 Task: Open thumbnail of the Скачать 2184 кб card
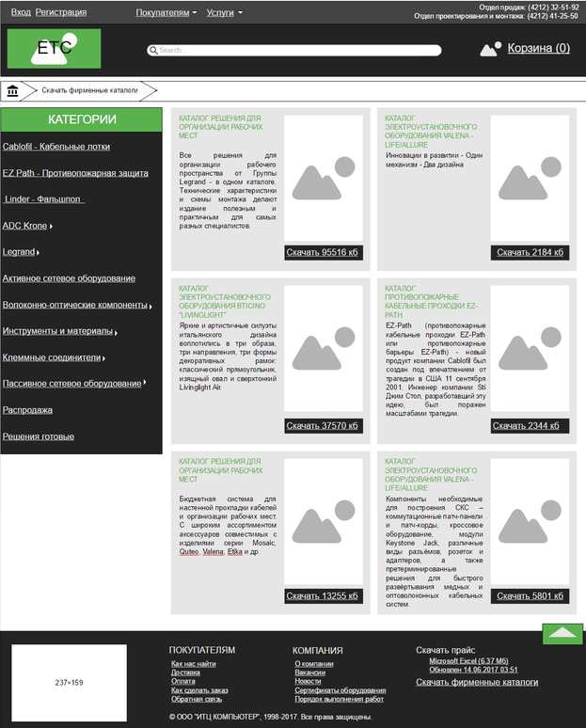click(x=530, y=179)
